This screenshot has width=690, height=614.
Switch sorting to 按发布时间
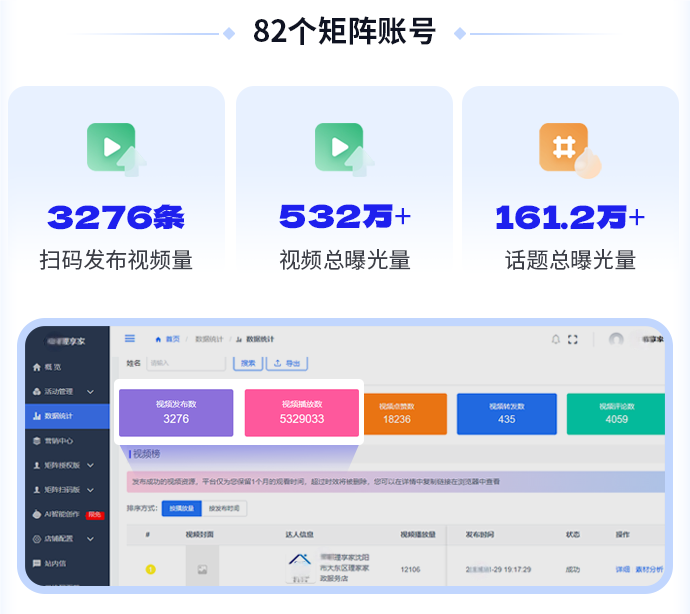pyautogui.click(x=225, y=509)
